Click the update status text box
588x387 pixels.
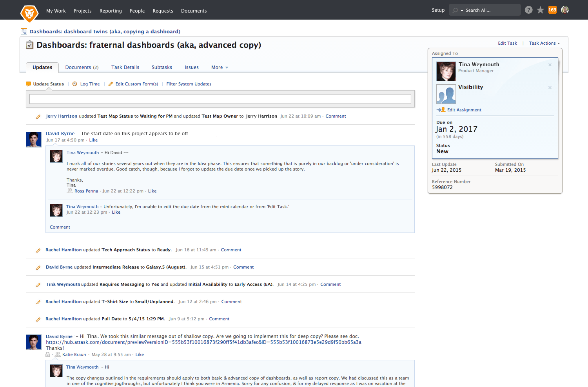tap(220, 99)
